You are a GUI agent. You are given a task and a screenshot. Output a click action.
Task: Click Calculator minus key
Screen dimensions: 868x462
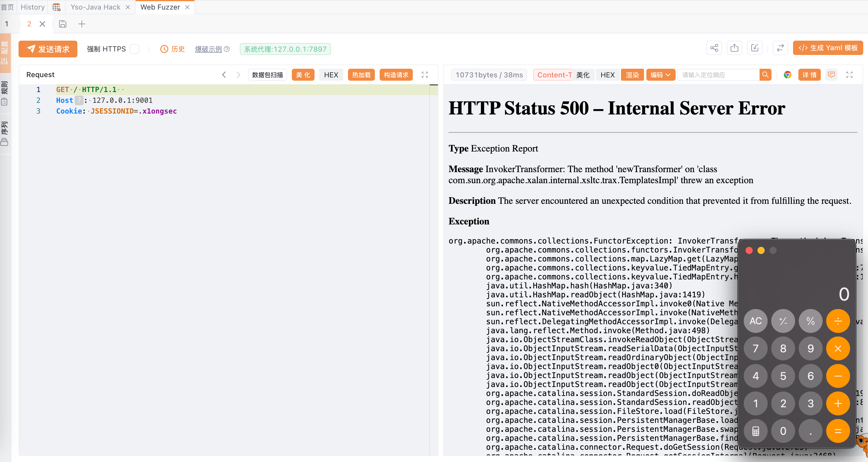tap(838, 376)
